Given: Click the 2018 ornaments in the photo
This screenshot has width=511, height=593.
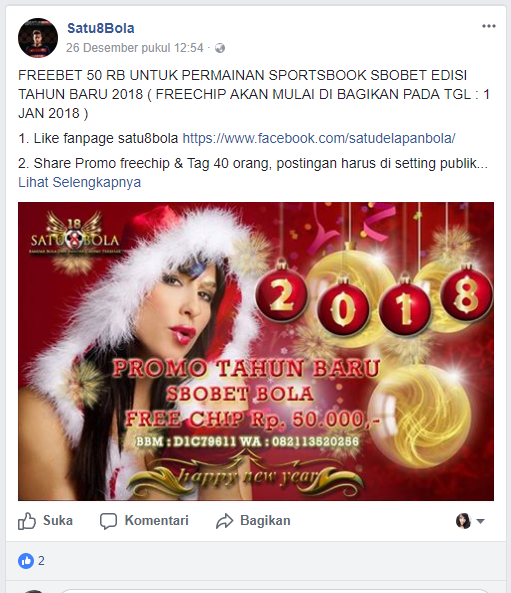Looking at the screenshot, I should (x=374, y=301).
